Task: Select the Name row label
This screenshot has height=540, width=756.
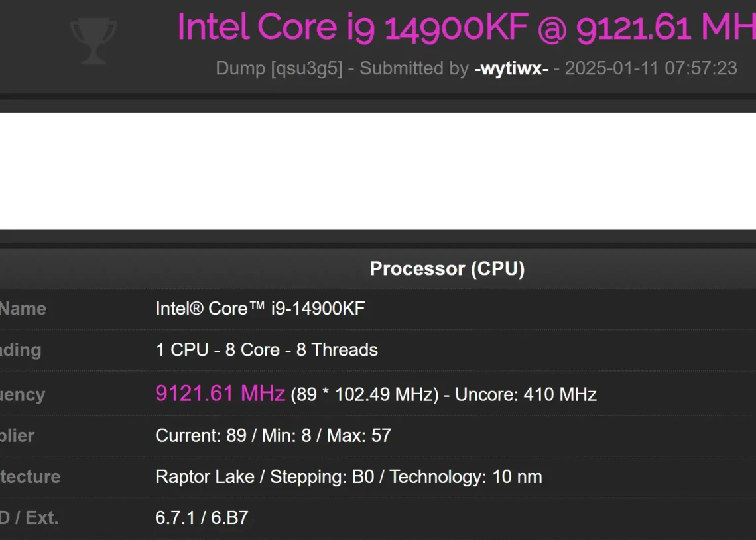Action: (x=23, y=309)
